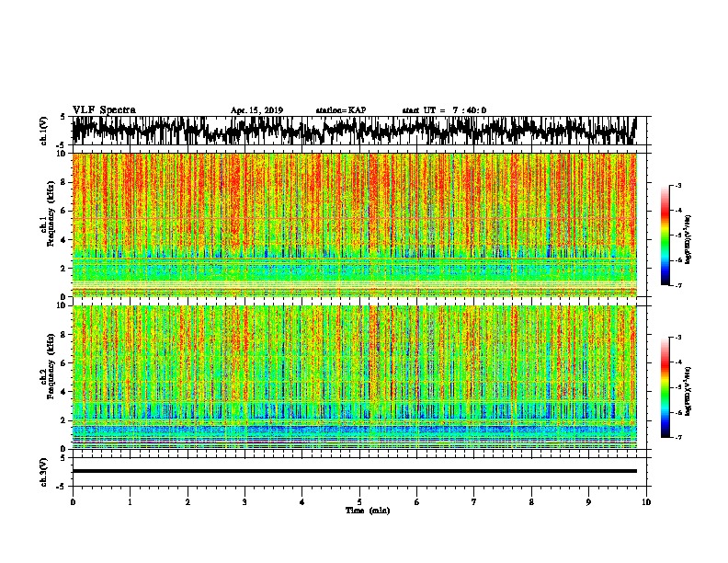Click the "-5" tick on ch.3(V) axis
728x563 pixels.
click(62, 487)
